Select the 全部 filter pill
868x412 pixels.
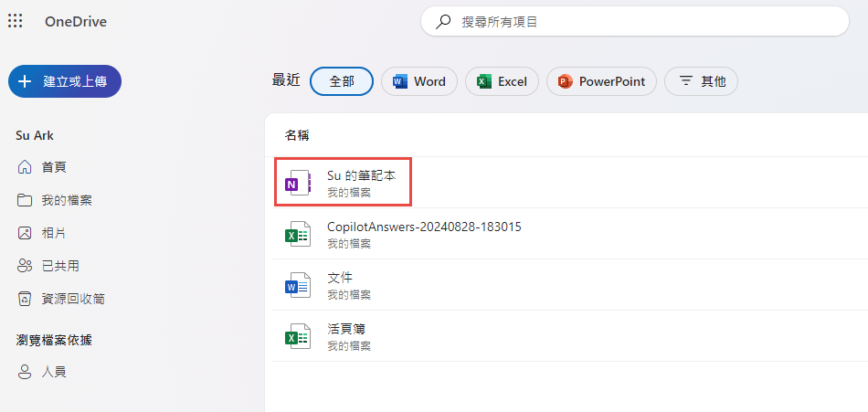[x=342, y=81]
